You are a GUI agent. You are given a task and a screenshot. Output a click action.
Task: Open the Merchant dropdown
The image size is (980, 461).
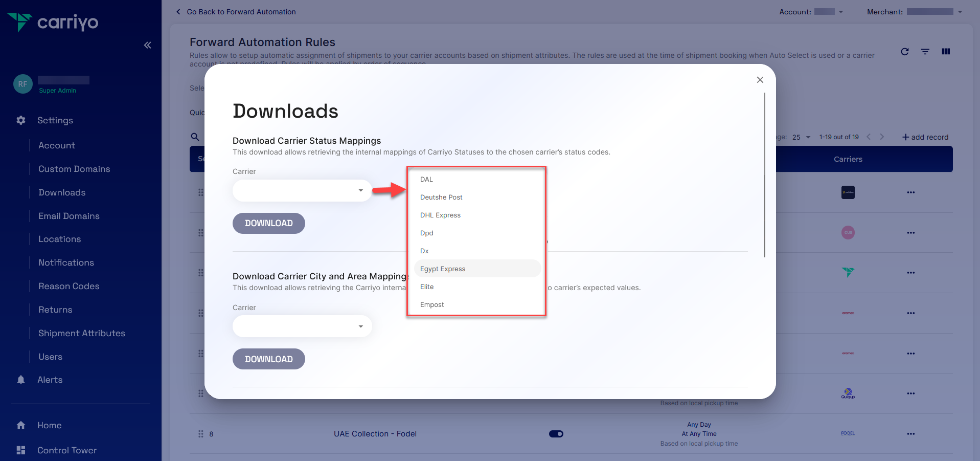coord(935,12)
